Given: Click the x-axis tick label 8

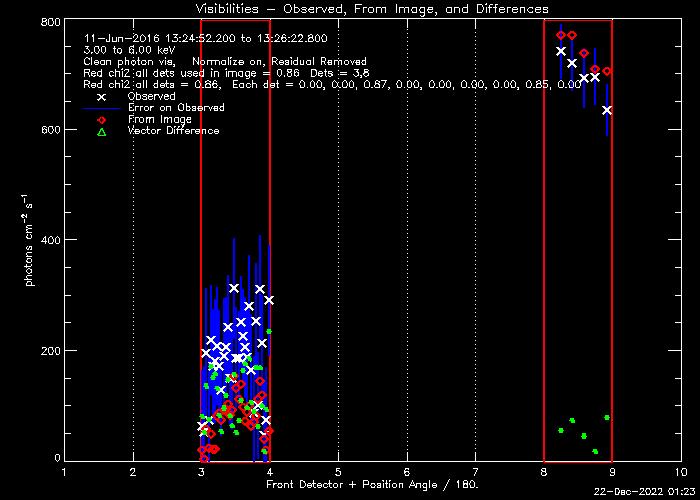Looking at the screenshot, I should [x=544, y=472].
